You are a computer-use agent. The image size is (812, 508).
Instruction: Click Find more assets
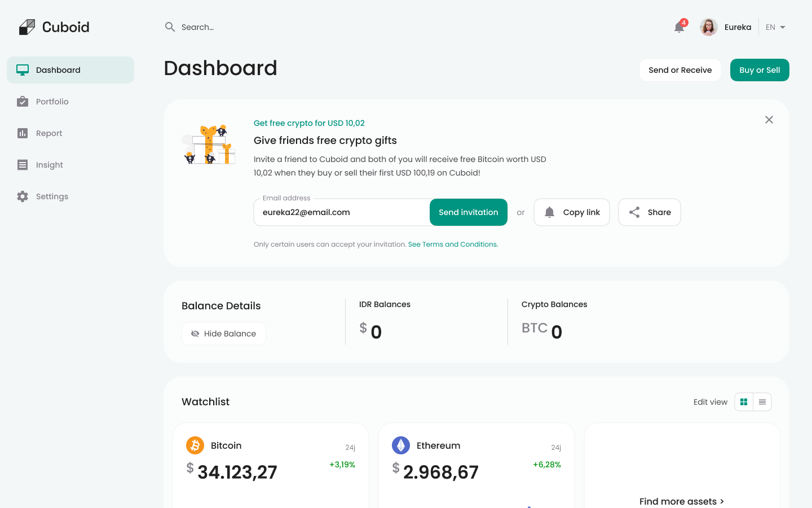pos(682,501)
